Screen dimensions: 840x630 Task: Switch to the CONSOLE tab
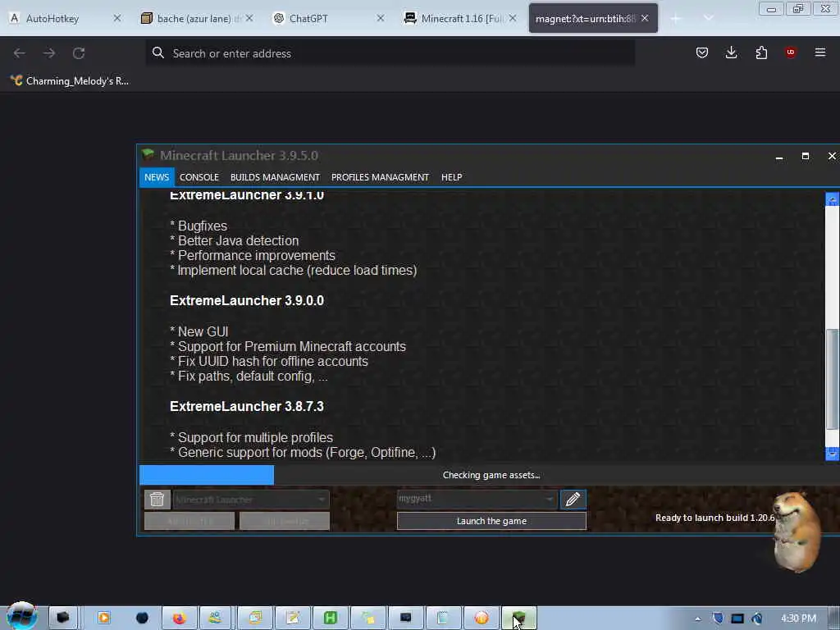(x=199, y=177)
